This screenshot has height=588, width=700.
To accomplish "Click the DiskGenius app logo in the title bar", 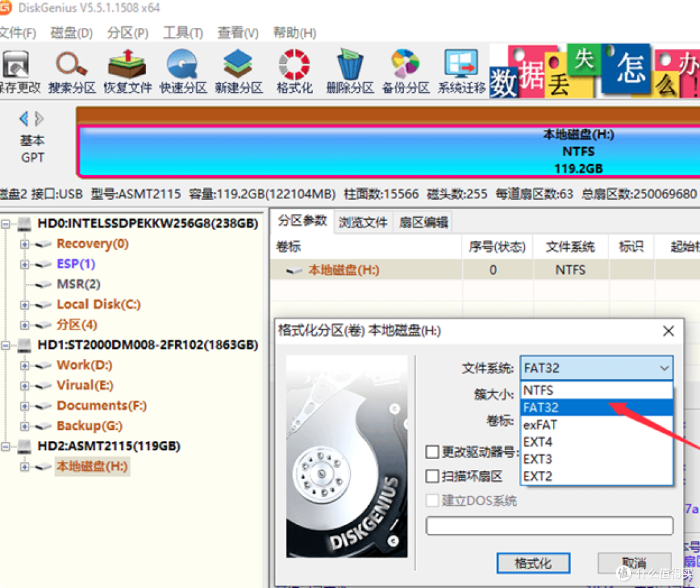I will pyautogui.click(x=5, y=8).
